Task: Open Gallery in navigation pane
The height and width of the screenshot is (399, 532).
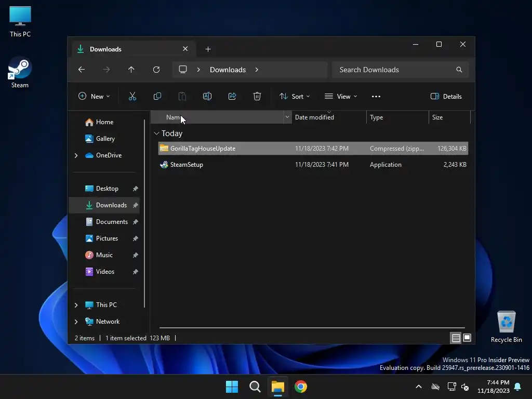Action: [x=104, y=139]
